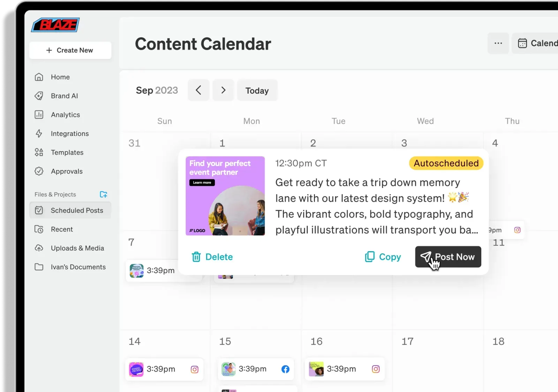Open the three-dots more options menu
Viewport: 558px width, 392px height.
pyautogui.click(x=498, y=43)
